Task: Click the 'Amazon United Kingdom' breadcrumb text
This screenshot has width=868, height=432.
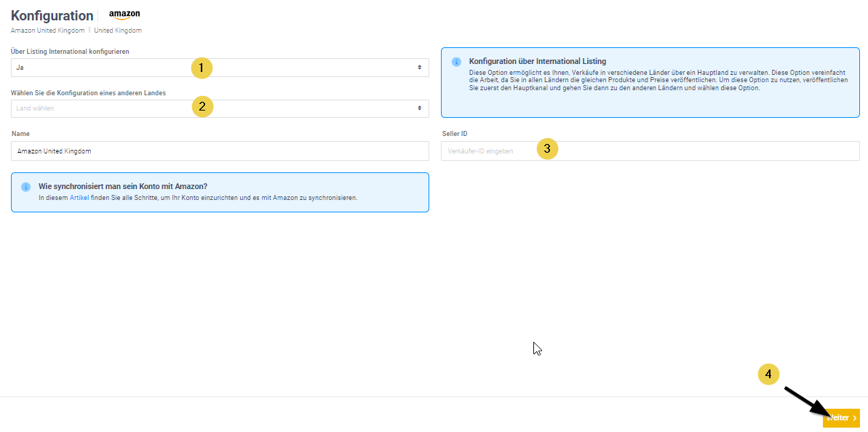Action: coord(47,31)
